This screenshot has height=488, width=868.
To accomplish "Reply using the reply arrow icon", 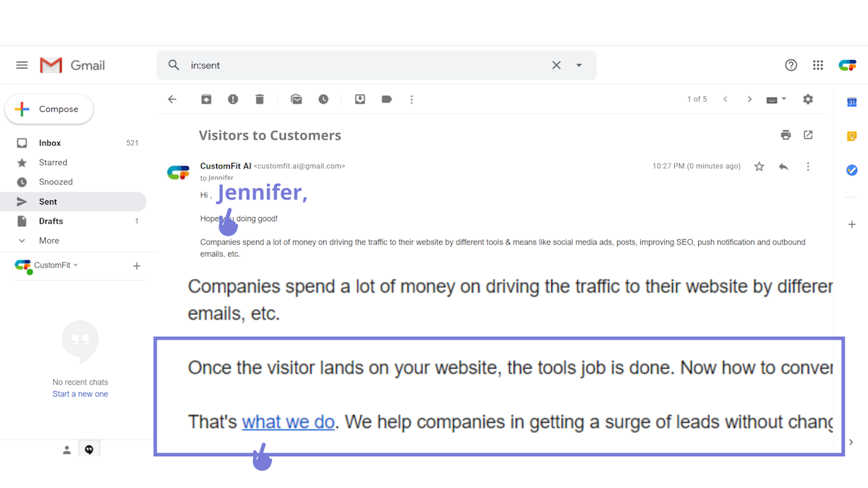I will click(783, 166).
